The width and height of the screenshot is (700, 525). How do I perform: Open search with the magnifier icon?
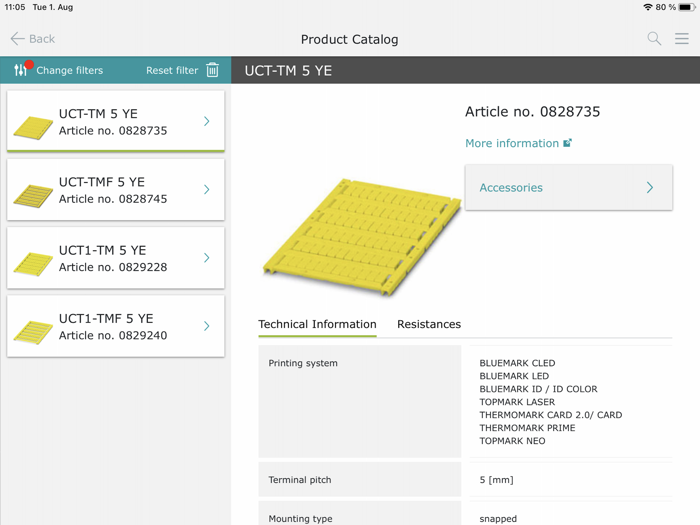(x=654, y=39)
